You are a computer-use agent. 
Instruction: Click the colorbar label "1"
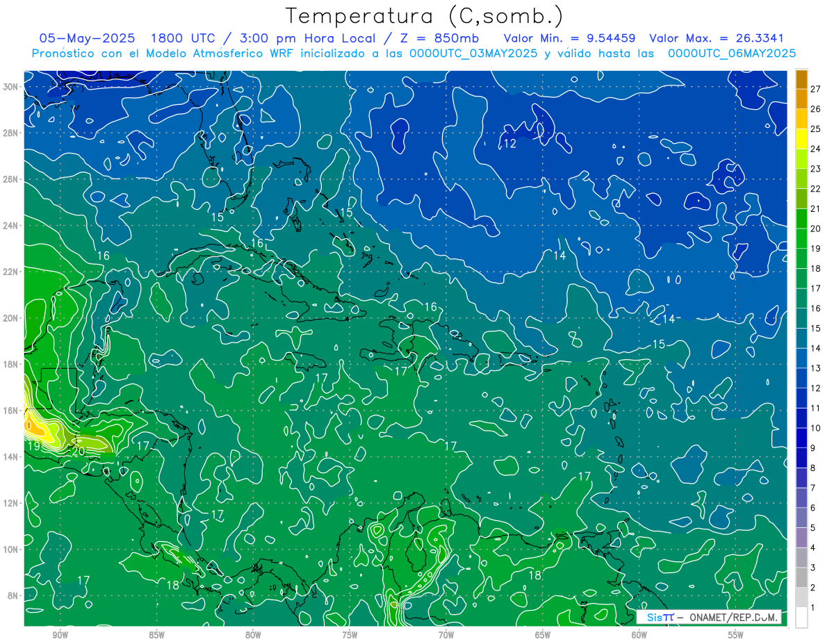point(813,608)
